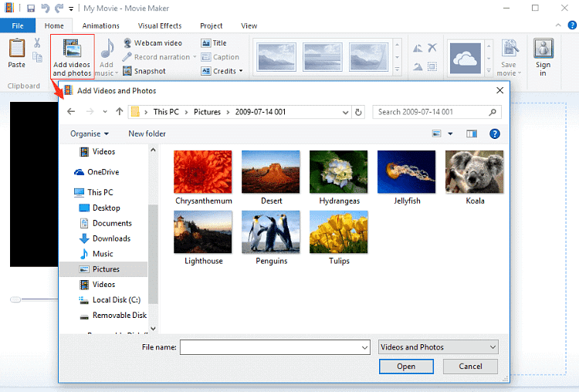Image resolution: width=579 pixels, height=392 pixels.
Task: Select OneDrive in navigation pane
Action: tap(96, 172)
